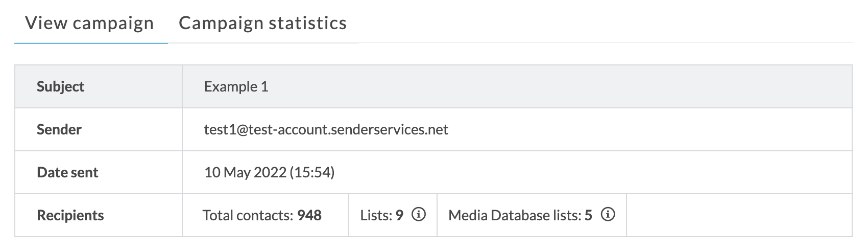This screenshot has height=252, width=868.
Task: Click the Date sent row label
Action: 67,172
